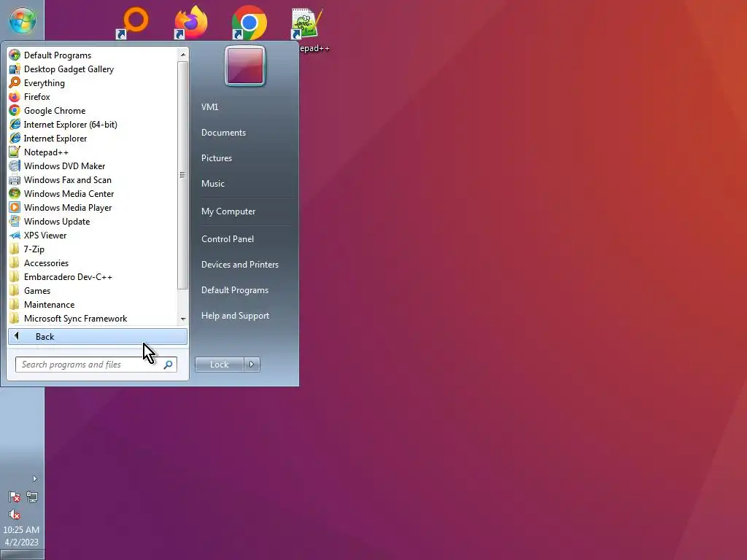Click network status tray icon
Viewport: 747px width, 560px height.
point(32,497)
